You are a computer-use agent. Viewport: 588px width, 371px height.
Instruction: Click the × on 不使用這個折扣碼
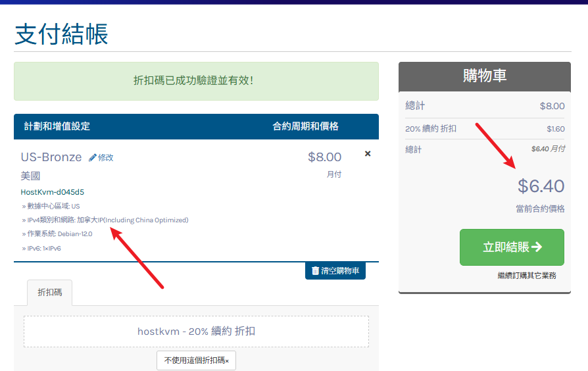click(227, 361)
